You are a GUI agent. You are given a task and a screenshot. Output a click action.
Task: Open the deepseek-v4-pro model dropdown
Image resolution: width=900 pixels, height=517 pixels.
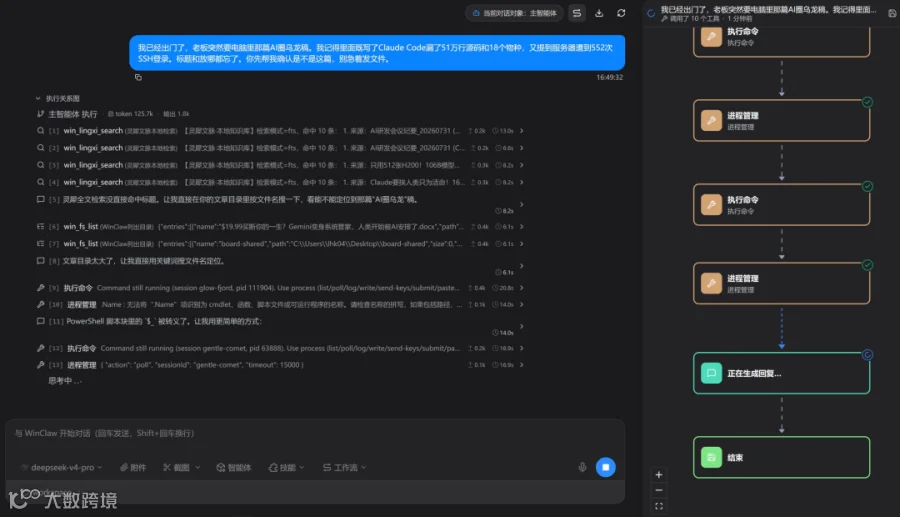click(62, 468)
